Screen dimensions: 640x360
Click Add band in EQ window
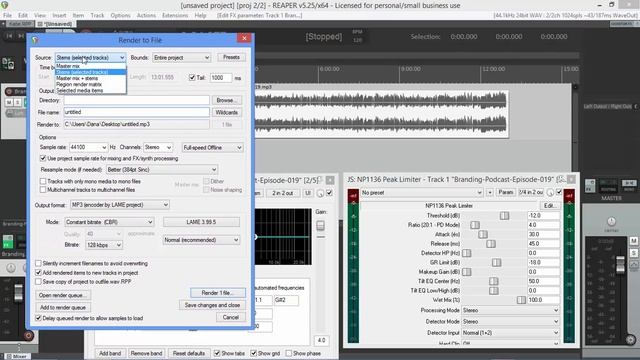tap(110, 353)
